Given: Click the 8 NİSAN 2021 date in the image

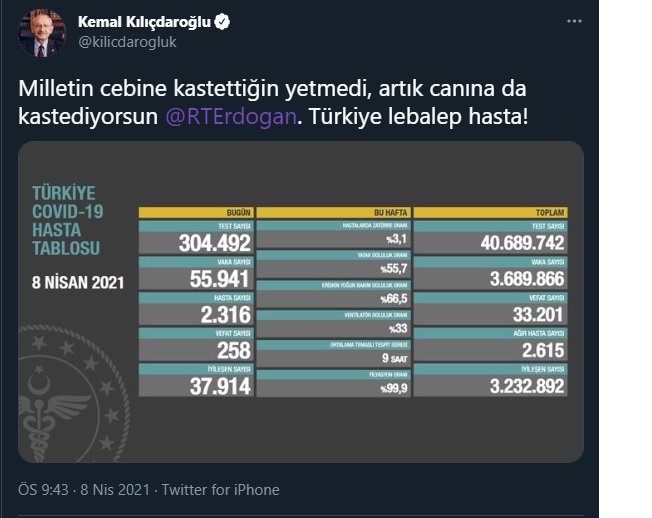Looking at the screenshot, I should click(x=78, y=283).
